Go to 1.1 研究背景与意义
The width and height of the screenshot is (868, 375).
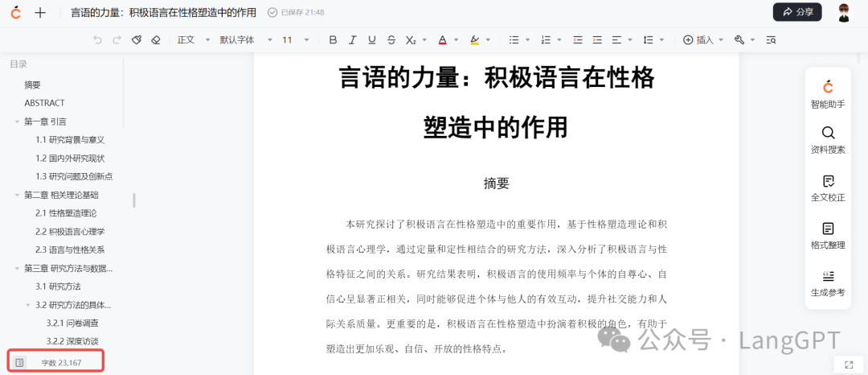[x=70, y=139]
